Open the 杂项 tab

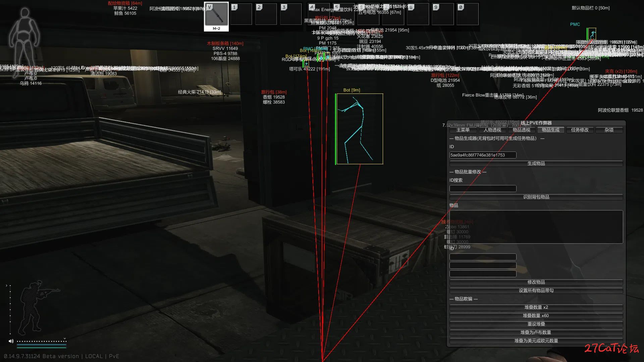click(x=609, y=130)
